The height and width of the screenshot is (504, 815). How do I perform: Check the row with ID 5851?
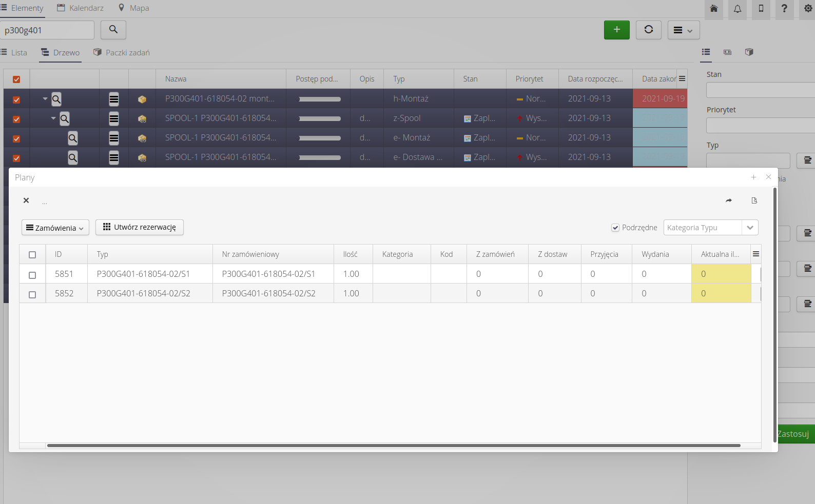[x=32, y=275]
